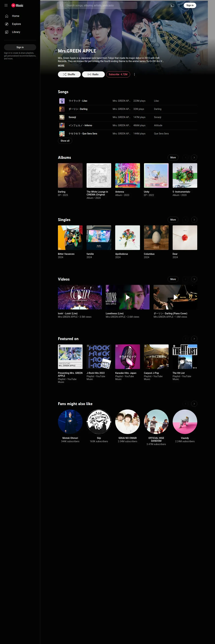Open the J-Rock Hits 2022 playlist

(x=99, y=357)
